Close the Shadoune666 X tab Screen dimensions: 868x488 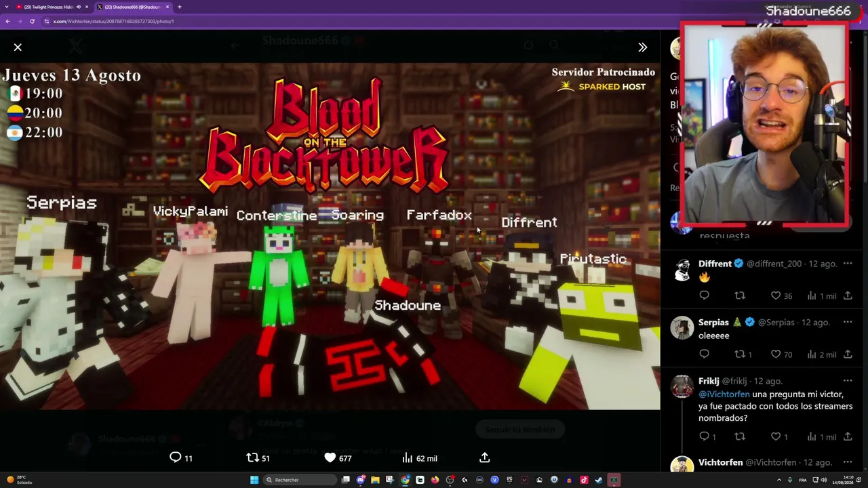(x=167, y=7)
